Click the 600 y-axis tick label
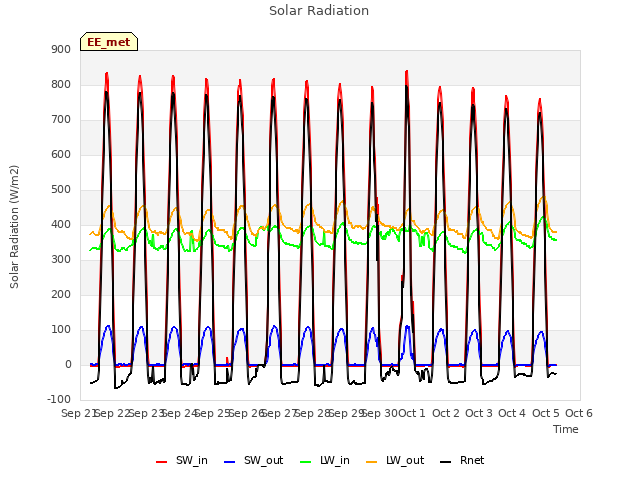Viewport: 640px width, 480px height. coord(61,154)
